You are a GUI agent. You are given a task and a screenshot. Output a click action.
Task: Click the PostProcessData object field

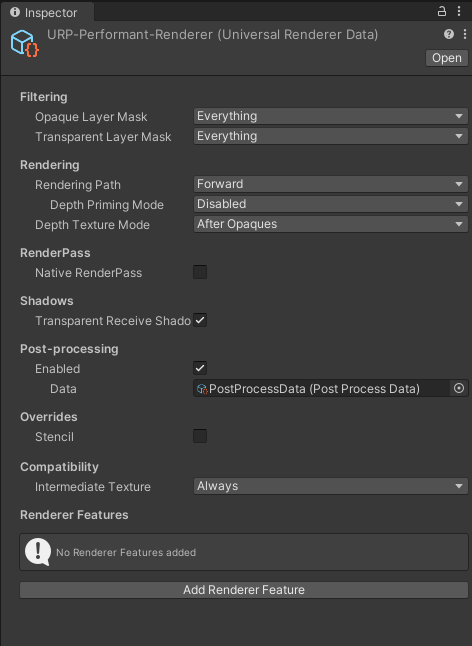[321, 389]
